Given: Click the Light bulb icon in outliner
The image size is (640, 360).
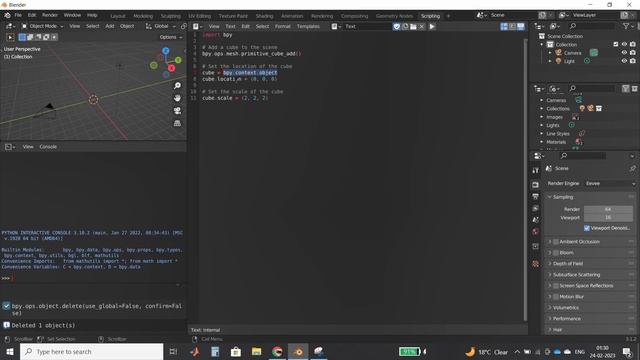Looking at the screenshot, I should click(x=558, y=61).
